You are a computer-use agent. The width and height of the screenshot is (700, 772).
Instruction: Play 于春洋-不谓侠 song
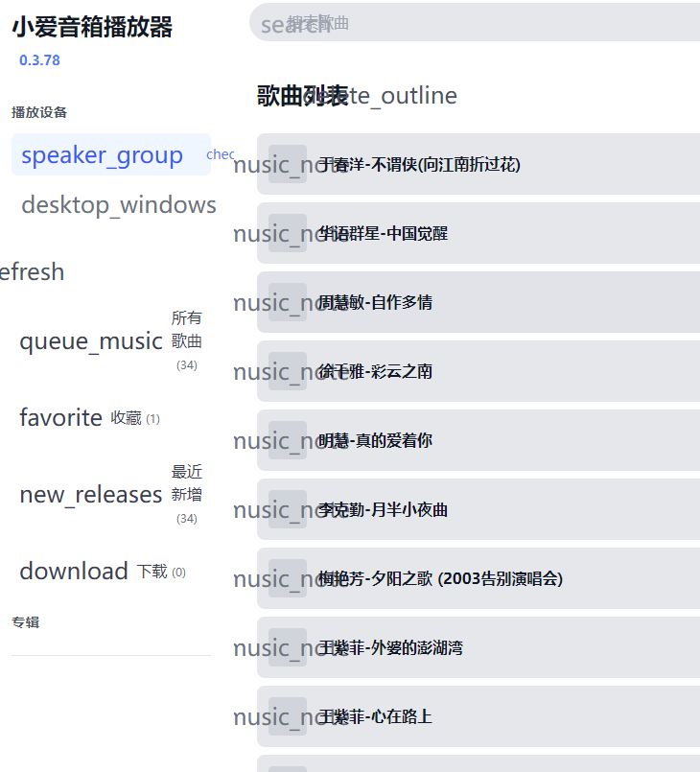pyautogui.click(x=420, y=165)
